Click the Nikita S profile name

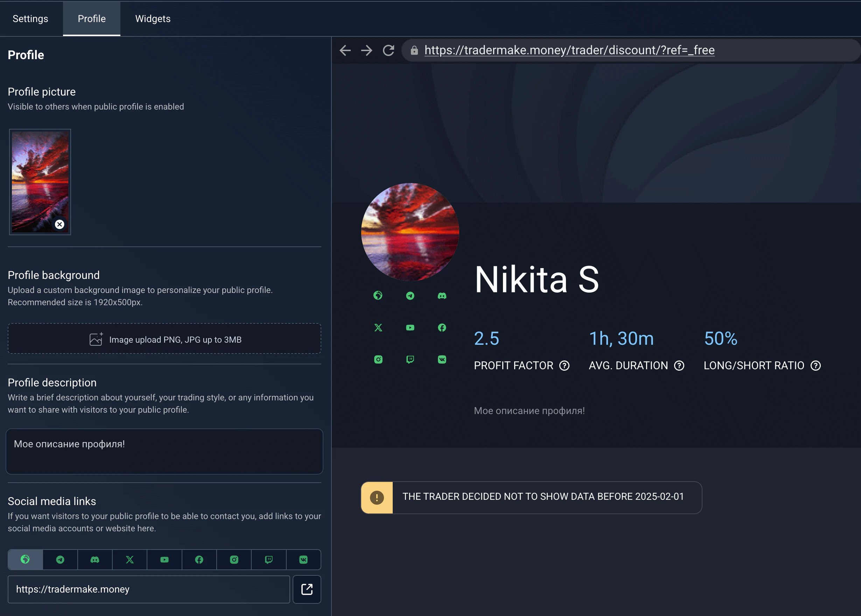(536, 280)
